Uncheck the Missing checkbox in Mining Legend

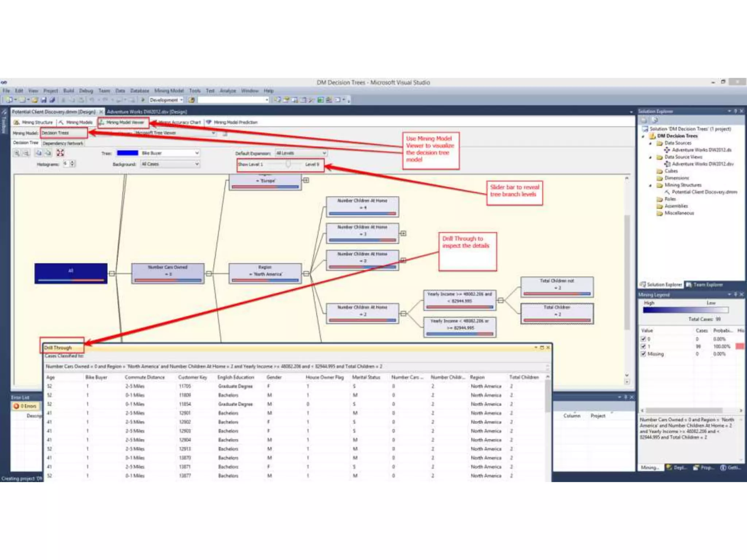click(x=643, y=354)
